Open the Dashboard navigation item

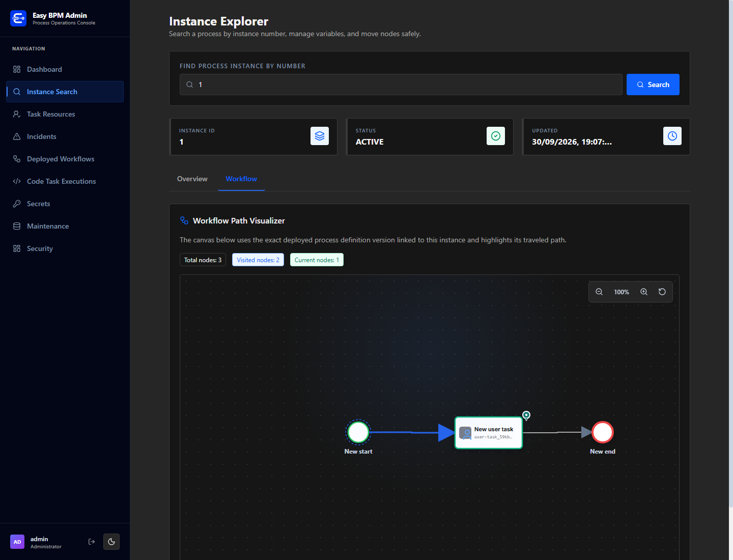pyautogui.click(x=65, y=69)
